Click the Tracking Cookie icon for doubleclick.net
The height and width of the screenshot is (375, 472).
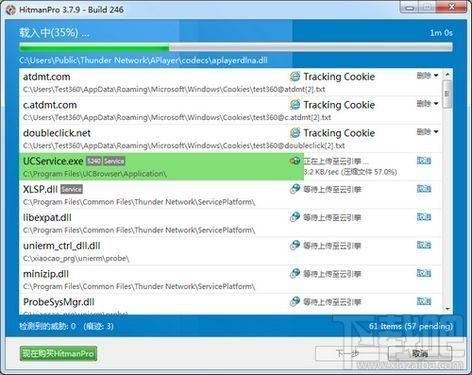click(x=295, y=133)
